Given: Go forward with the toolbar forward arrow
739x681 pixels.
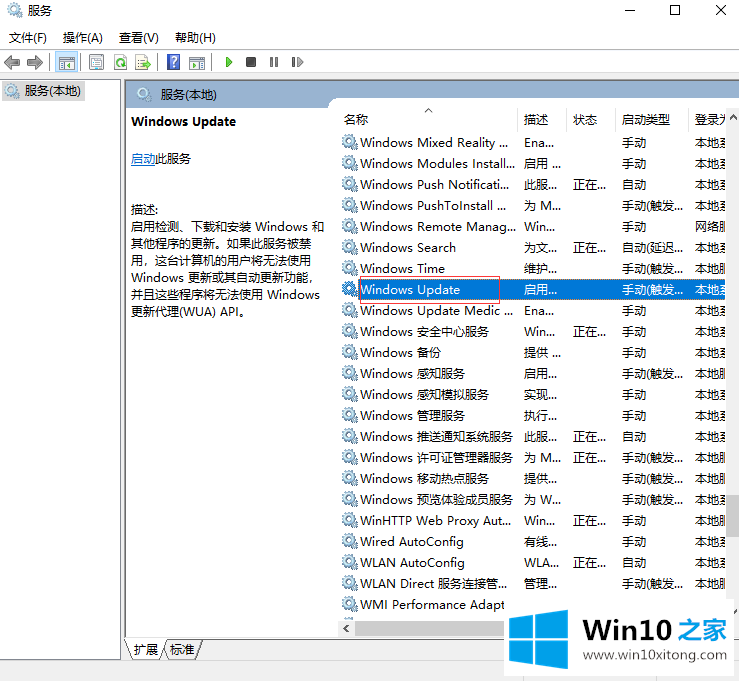Looking at the screenshot, I should [x=35, y=62].
